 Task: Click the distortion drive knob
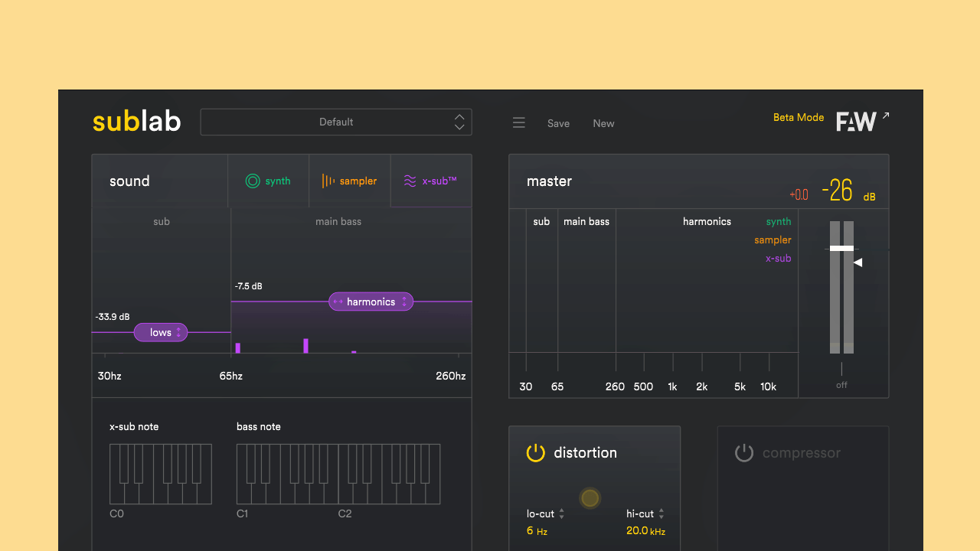590,498
